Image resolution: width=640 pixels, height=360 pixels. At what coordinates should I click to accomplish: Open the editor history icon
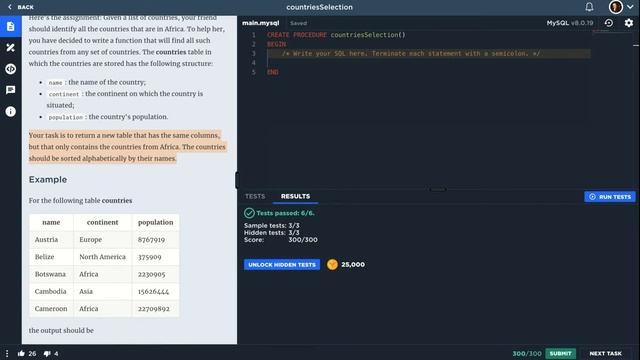[609, 23]
